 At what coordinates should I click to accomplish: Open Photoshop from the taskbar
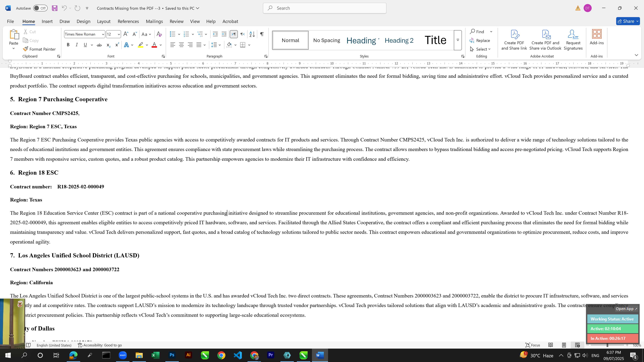point(172,355)
